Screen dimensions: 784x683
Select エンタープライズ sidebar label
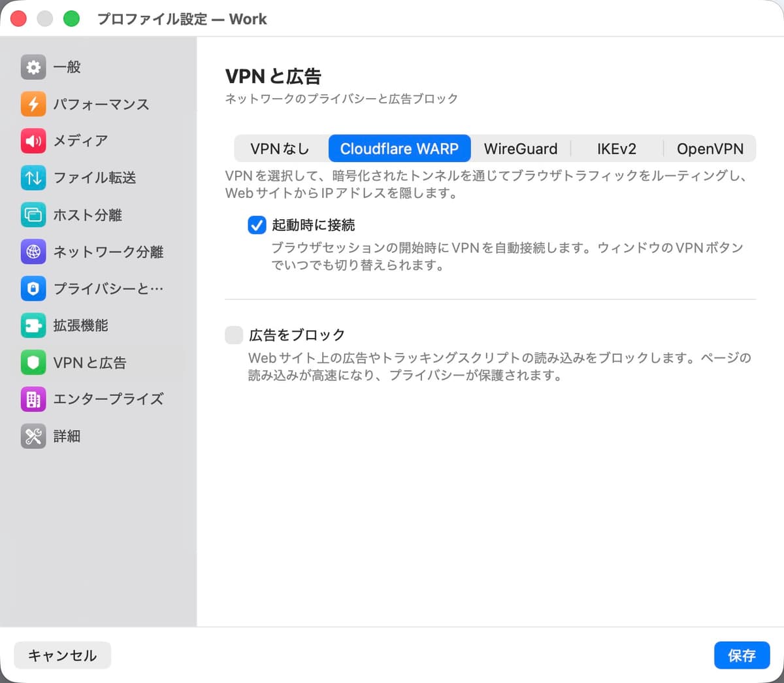(108, 399)
